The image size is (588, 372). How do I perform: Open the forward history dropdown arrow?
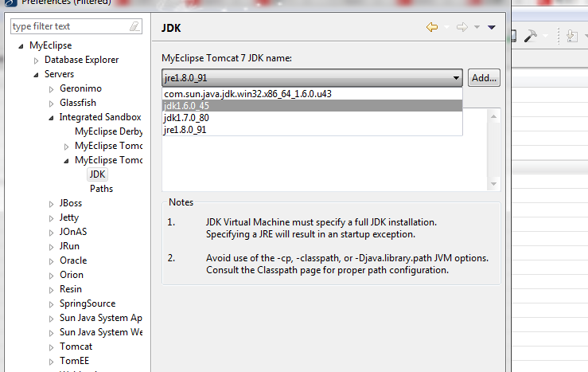[477, 27]
